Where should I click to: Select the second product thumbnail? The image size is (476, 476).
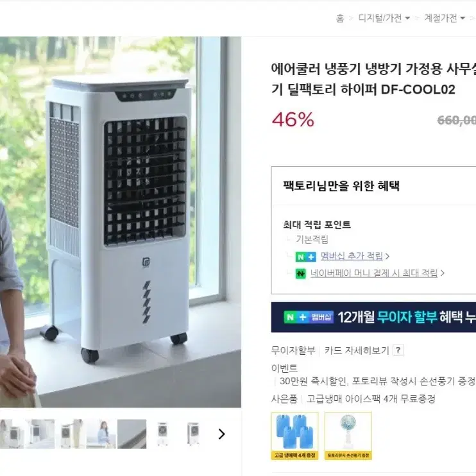[40, 434]
